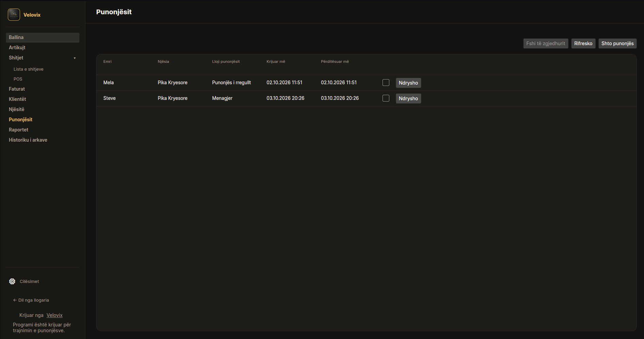Select the checkbox in Mela's row

click(386, 83)
